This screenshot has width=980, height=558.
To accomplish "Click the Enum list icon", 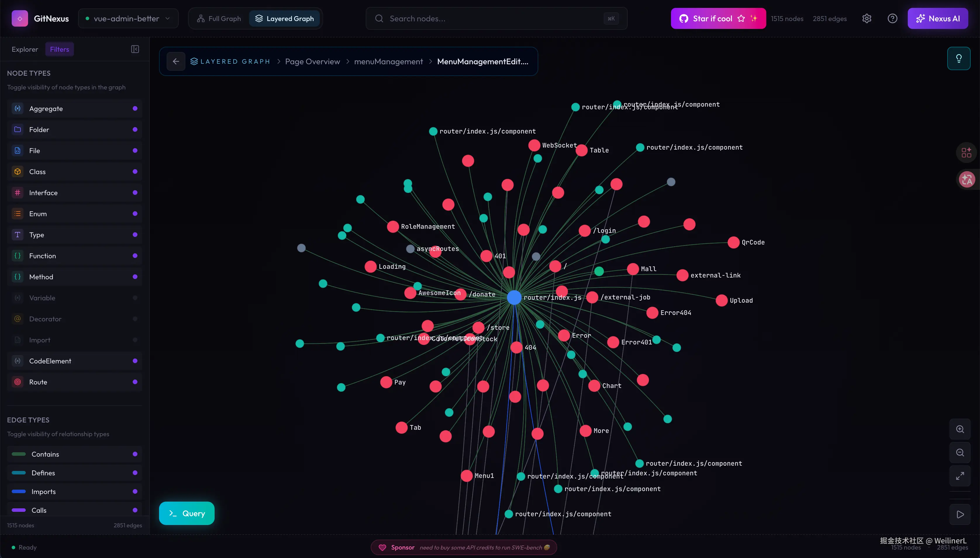I will click(18, 214).
